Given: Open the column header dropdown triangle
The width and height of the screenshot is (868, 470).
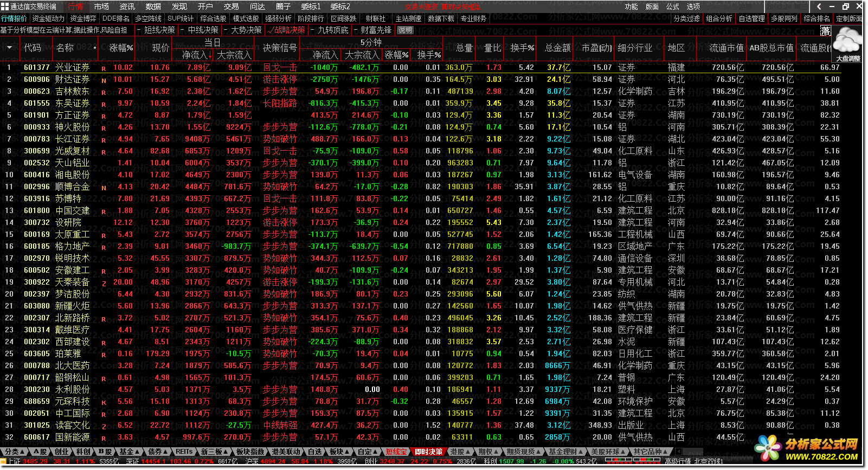Looking at the screenshot, I should (x=9, y=48).
